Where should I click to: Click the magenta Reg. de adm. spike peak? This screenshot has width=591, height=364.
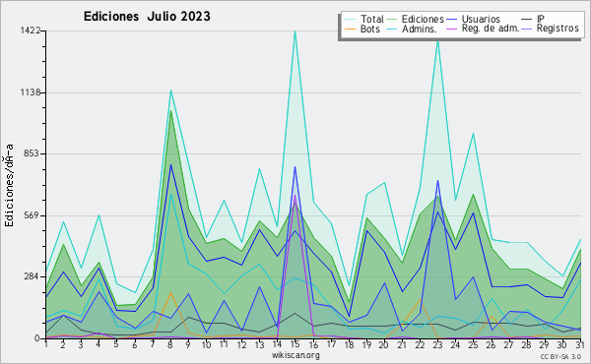pos(295,195)
